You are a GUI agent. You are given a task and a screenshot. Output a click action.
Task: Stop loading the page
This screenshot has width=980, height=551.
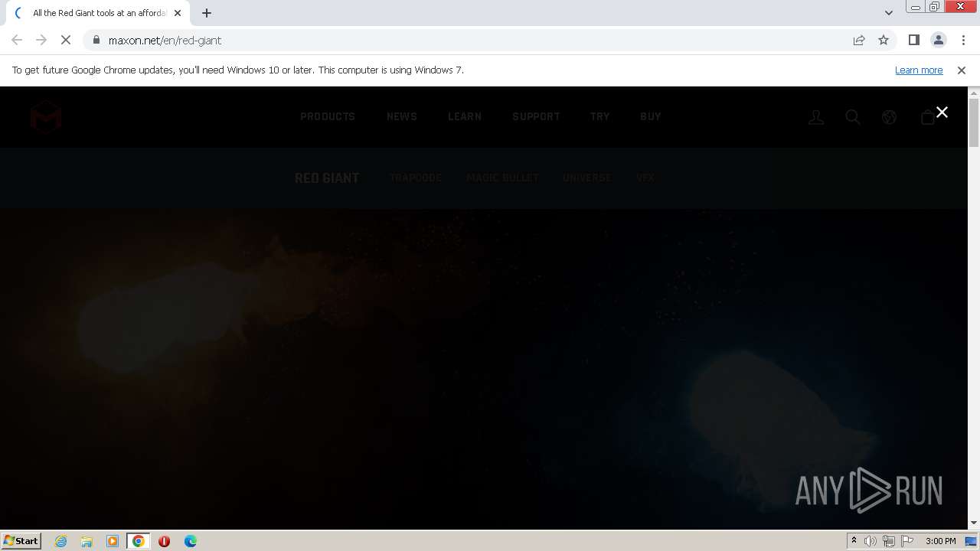point(66,40)
